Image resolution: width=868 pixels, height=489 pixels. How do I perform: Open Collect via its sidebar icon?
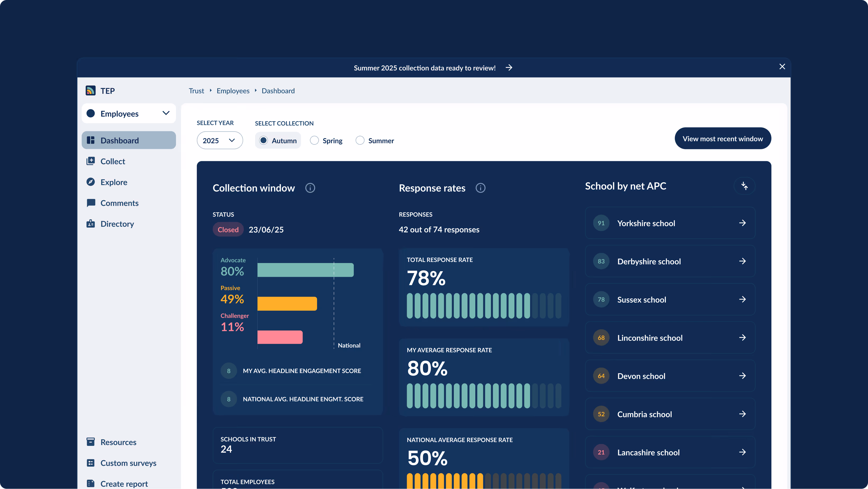coord(91,161)
